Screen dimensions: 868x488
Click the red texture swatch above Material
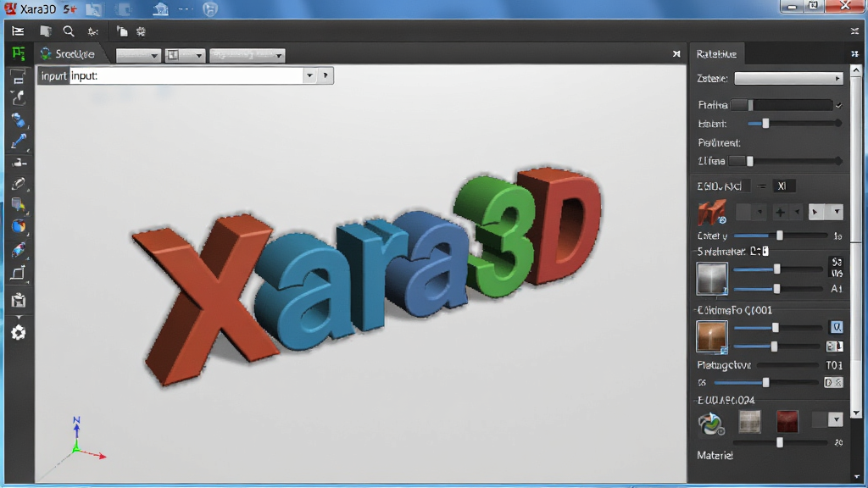(787, 422)
